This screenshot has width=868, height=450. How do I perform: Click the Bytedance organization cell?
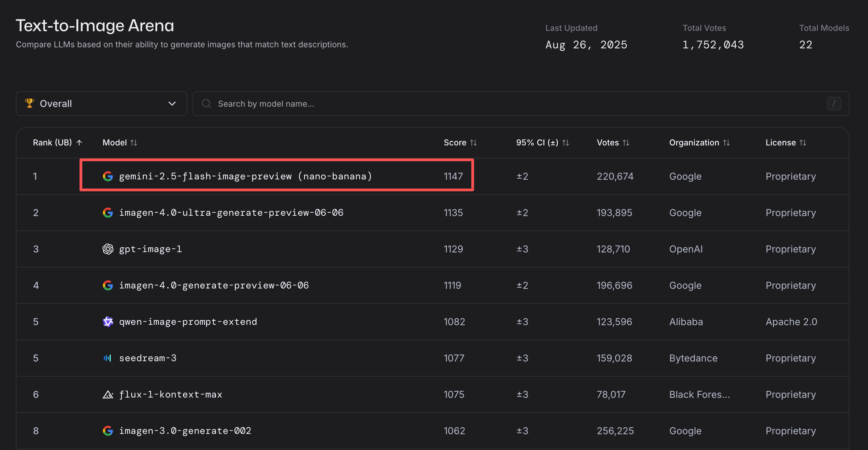(x=693, y=358)
